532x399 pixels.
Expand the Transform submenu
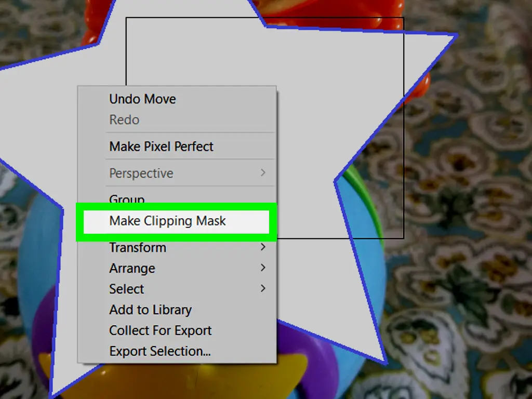click(x=137, y=247)
